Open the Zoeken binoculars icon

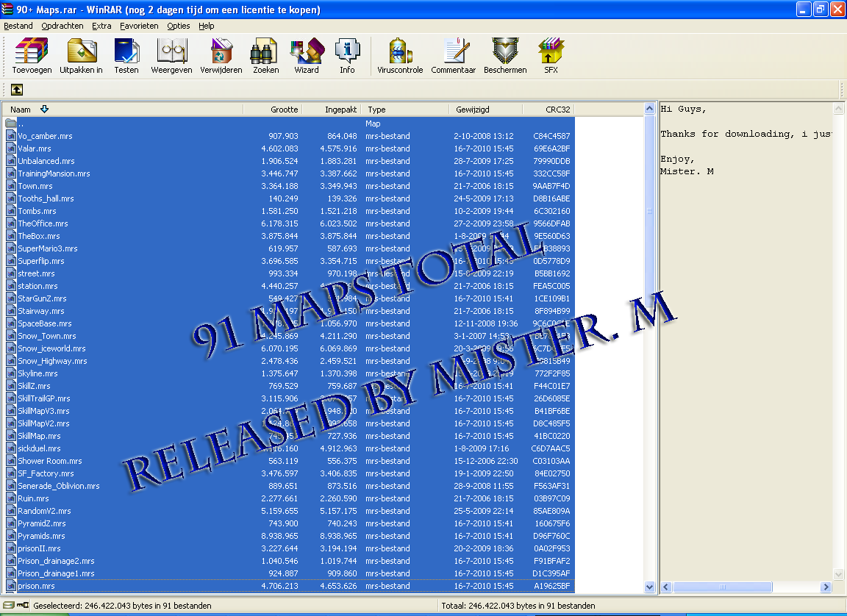coord(265,51)
